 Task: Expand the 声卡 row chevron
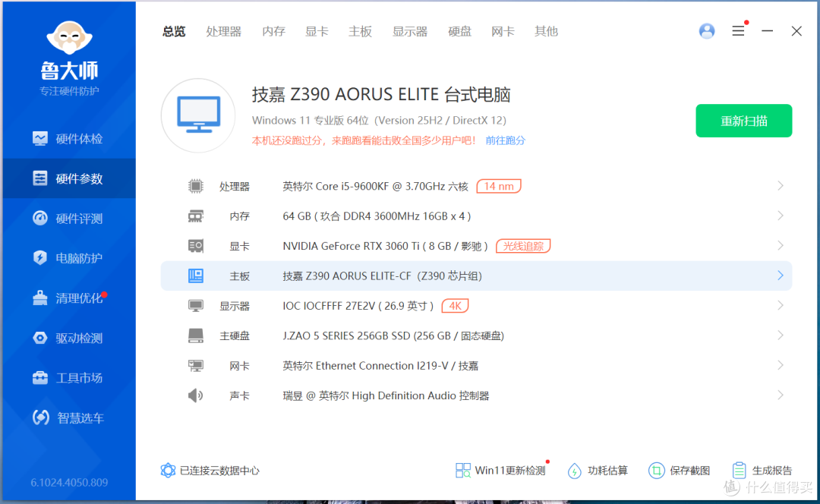coord(781,395)
